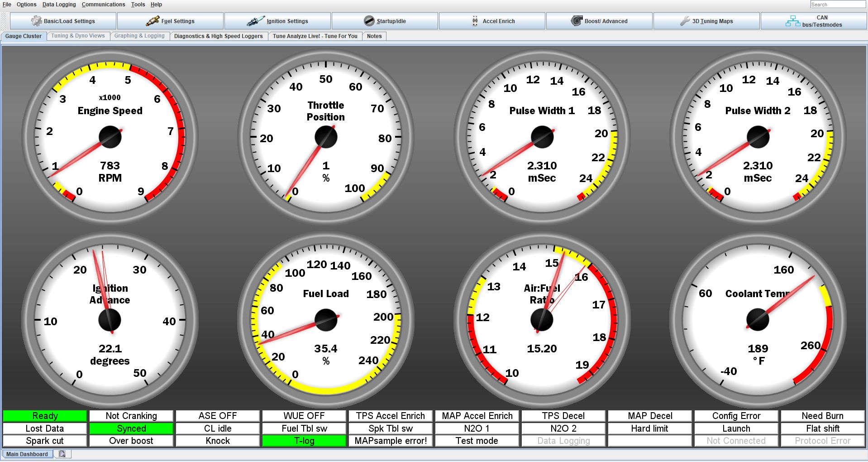Open the Data Logging menu

[x=59, y=5]
